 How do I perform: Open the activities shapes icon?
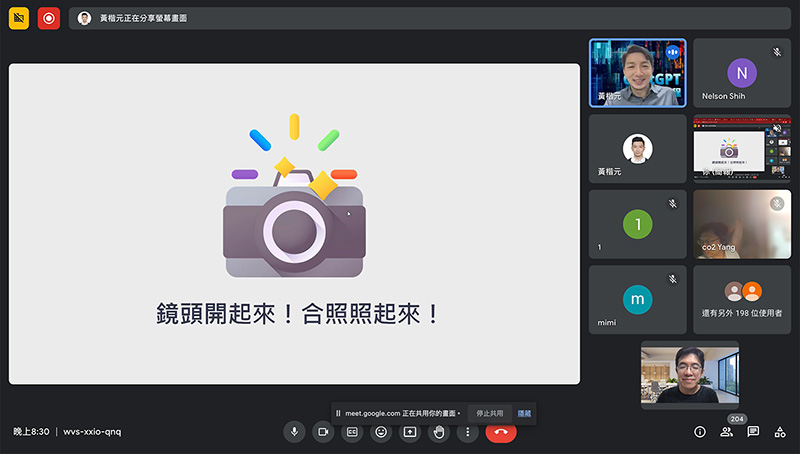pos(780,432)
